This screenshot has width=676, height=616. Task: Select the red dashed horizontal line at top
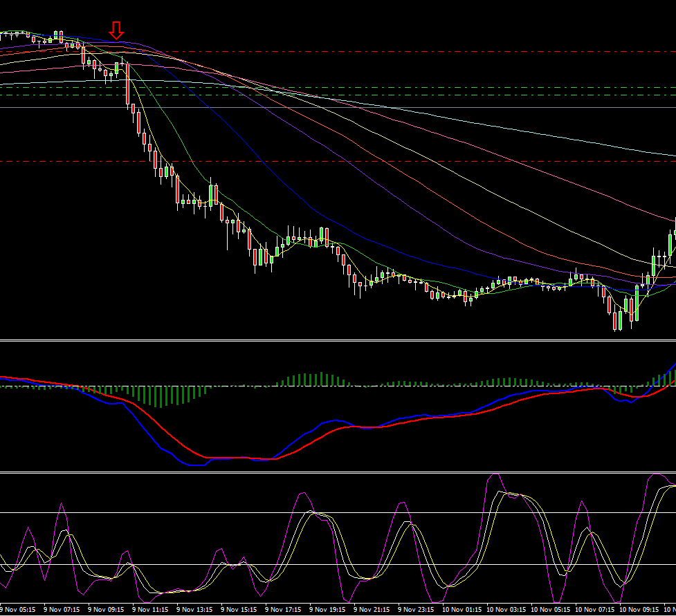pos(415,51)
